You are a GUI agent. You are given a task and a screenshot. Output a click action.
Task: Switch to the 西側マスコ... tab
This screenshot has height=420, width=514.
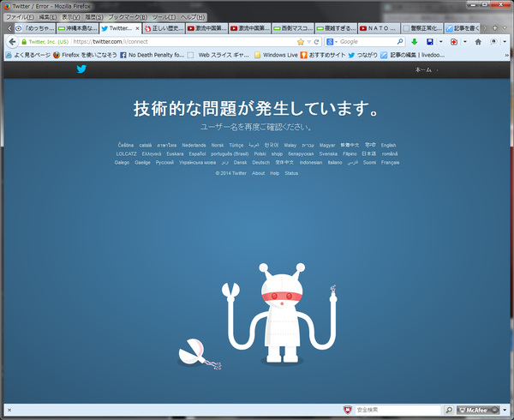pos(293,28)
